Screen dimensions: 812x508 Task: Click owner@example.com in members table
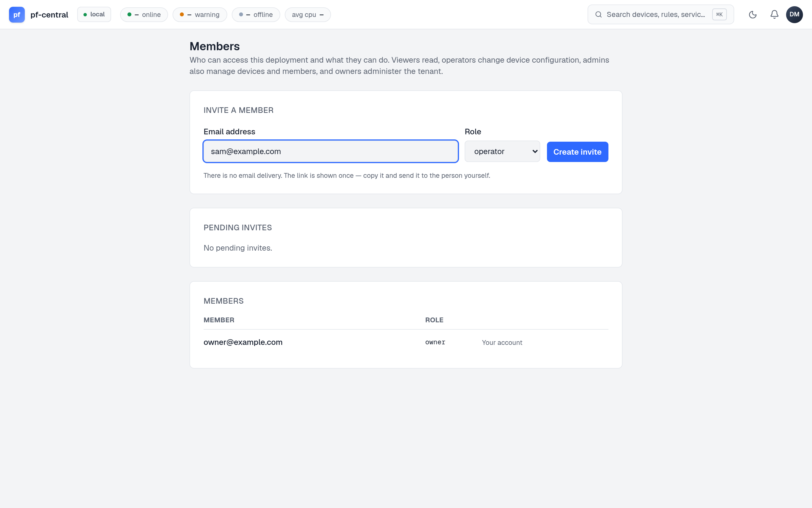click(243, 342)
